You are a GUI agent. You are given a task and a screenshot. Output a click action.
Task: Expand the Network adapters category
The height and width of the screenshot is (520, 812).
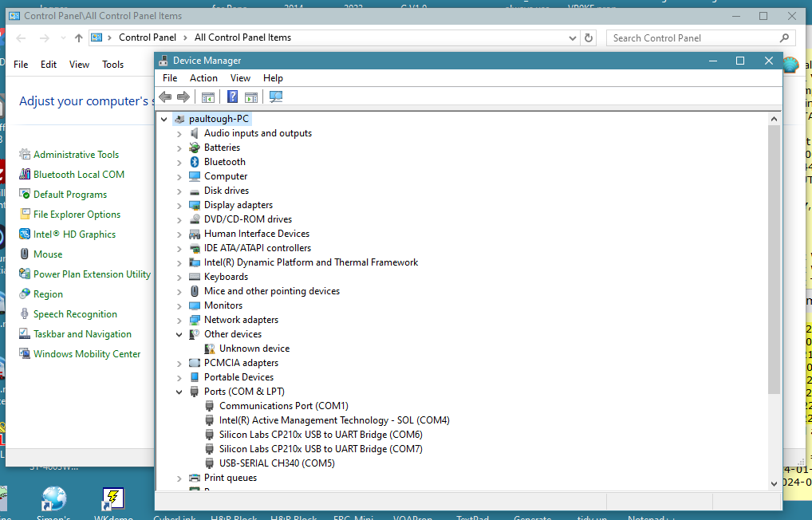179,320
